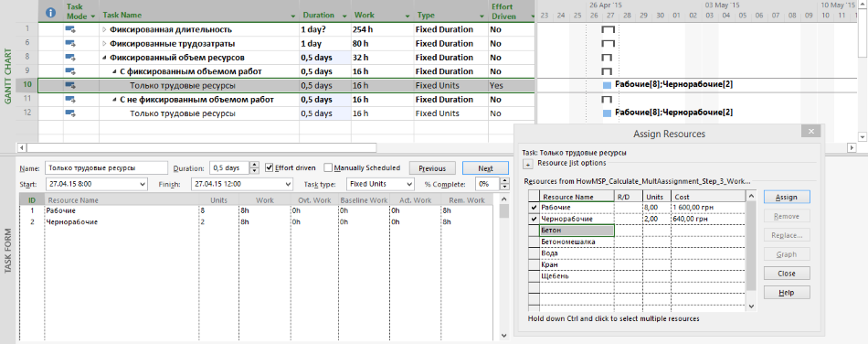Click the info indicator column header icon

[x=51, y=13]
